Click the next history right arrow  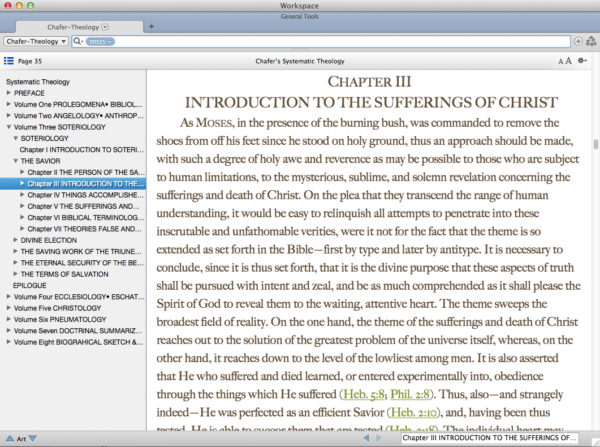coord(378,438)
